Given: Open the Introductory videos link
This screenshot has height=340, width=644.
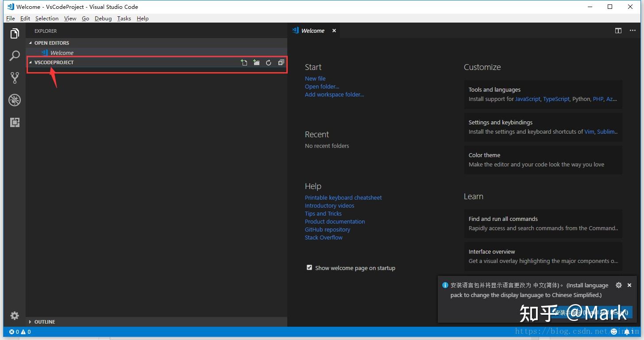Looking at the screenshot, I should coord(330,205).
